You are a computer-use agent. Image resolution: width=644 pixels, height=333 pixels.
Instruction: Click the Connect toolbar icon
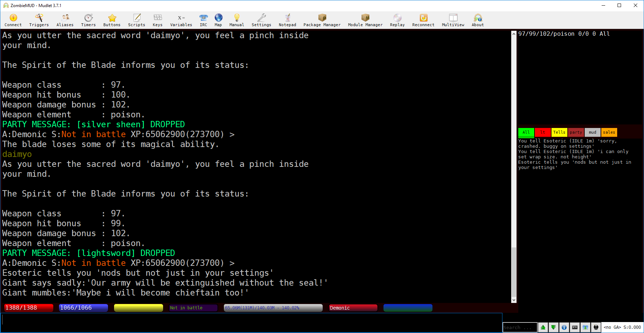click(x=13, y=20)
